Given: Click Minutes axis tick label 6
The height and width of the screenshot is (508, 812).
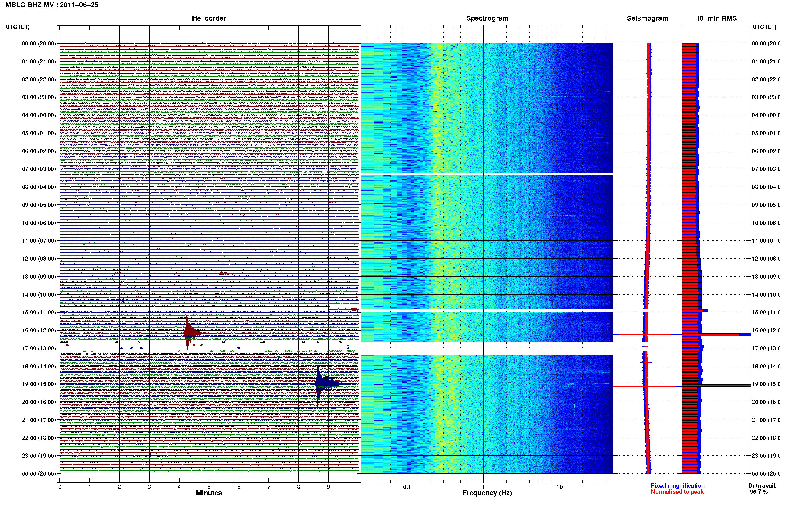Looking at the screenshot, I should [239, 487].
